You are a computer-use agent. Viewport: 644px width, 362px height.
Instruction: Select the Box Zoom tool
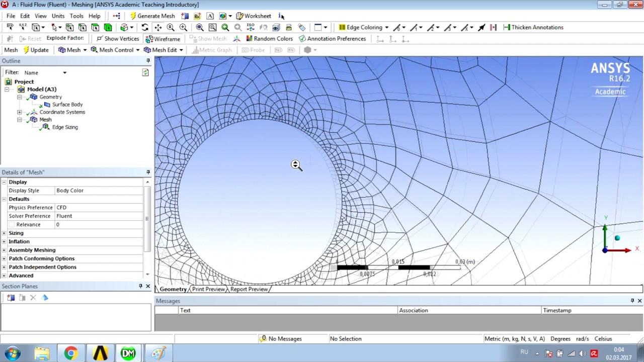183,27
